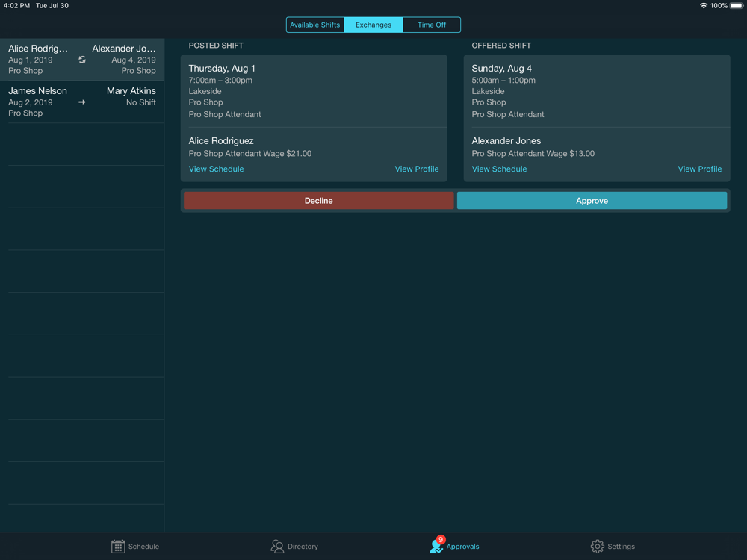This screenshot has height=560, width=747.
Task: Click the swap arrows icon on Alice's exchange
Action: [x=81, y=60]
